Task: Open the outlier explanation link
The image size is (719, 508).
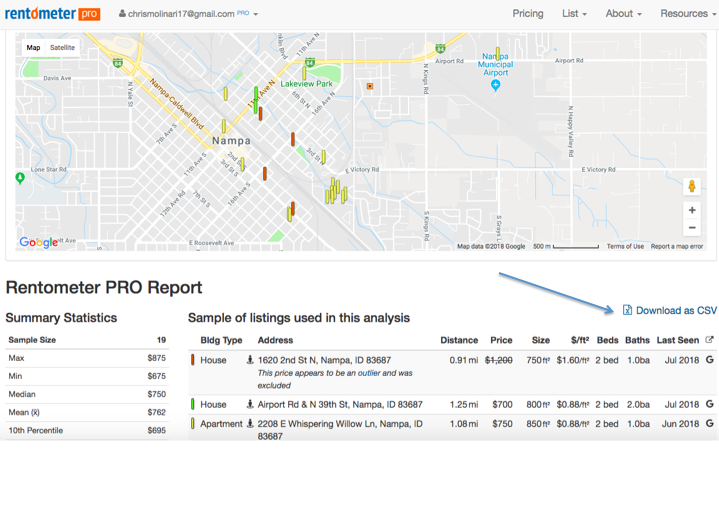Action: click(369, 373)
